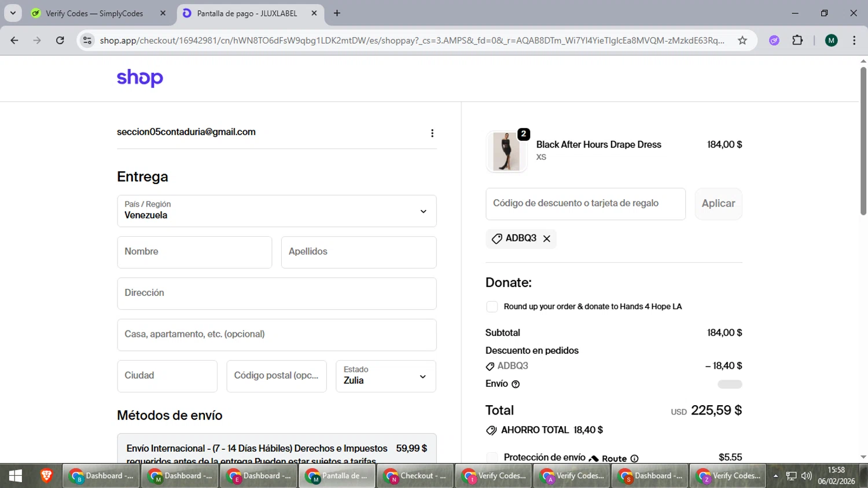Viewport: 868px width, 488px height.
Task: Expand the País / Región dropdown
Action: coord(277,211)
